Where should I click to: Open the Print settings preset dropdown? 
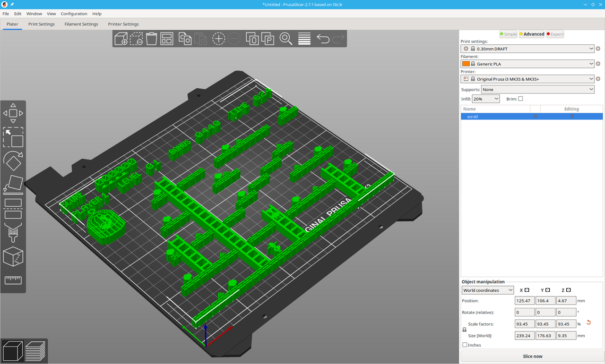pyautogui.click(x=527, y=49)
